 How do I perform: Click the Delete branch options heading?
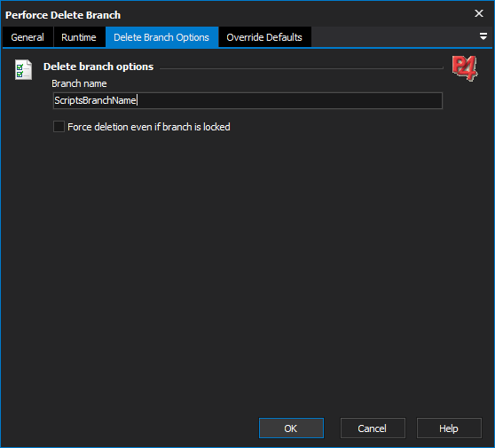tap(98, 67)
